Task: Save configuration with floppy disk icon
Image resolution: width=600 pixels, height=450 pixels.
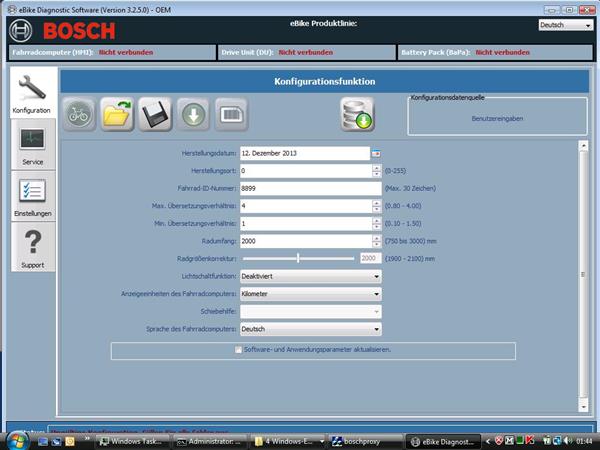Action: [x=155, y=114]
